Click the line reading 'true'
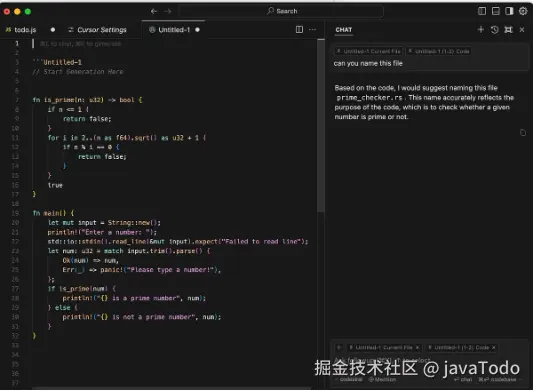 55,185
